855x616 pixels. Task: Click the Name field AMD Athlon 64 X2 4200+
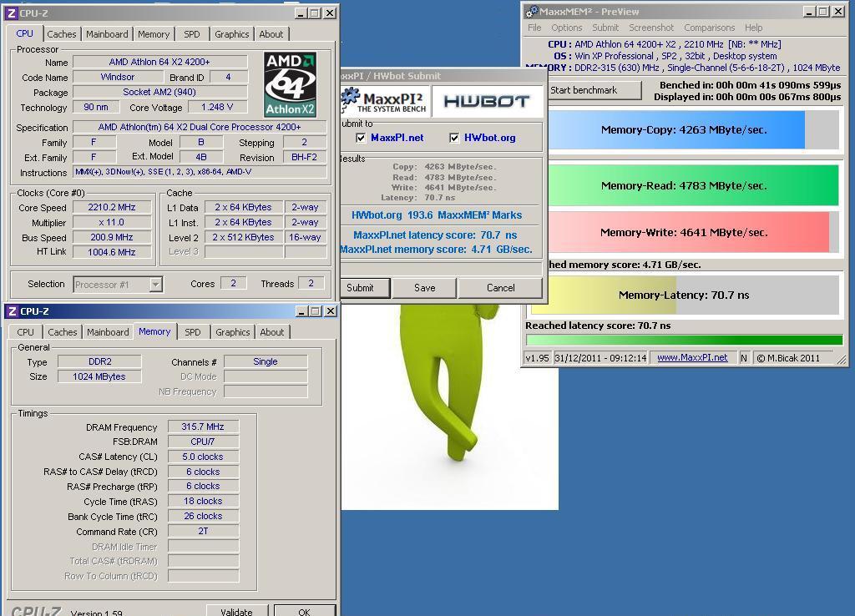[159, 62]
